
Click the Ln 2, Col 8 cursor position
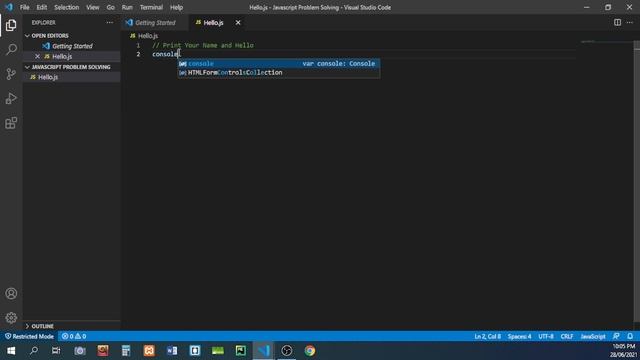(487, 336)
